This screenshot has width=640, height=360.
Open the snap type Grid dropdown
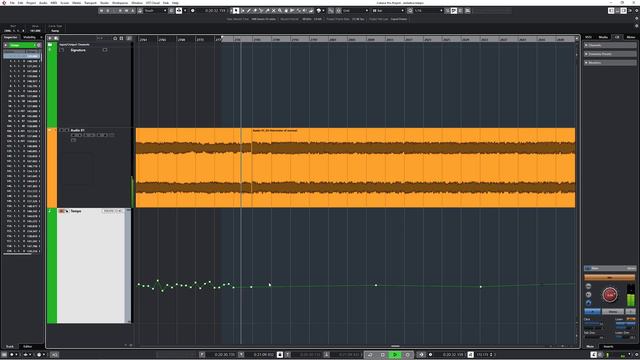pos(355,11)
